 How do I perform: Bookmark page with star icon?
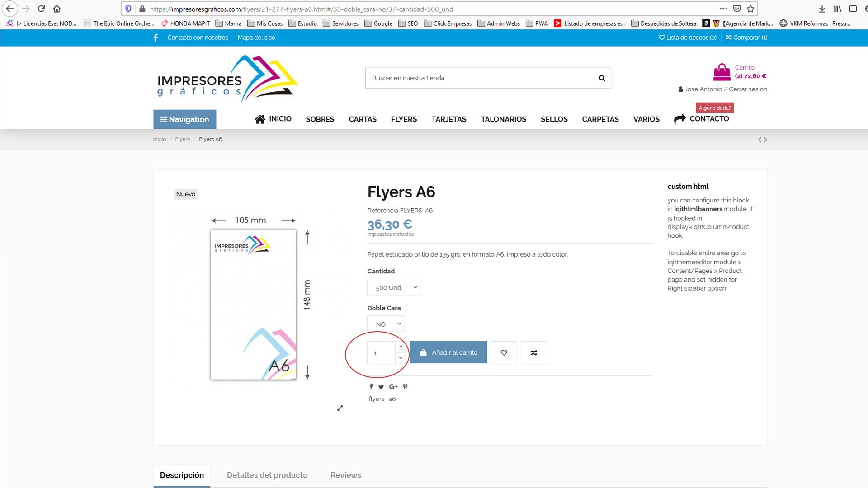(x=750, y=9)
